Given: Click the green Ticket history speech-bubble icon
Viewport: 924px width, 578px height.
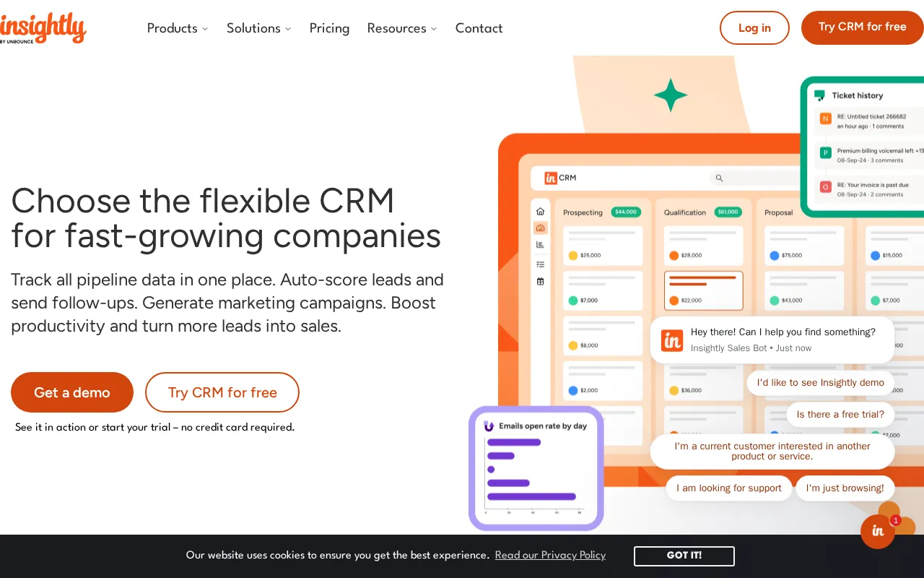Looking at the screenshot, I should (x=819, y=95).
